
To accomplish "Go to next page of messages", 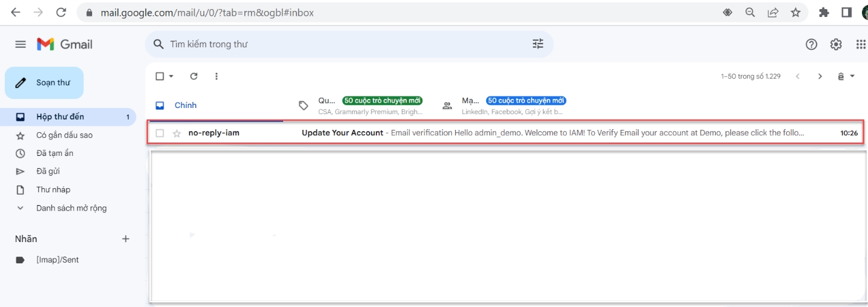I will click(x=820, y=76).
